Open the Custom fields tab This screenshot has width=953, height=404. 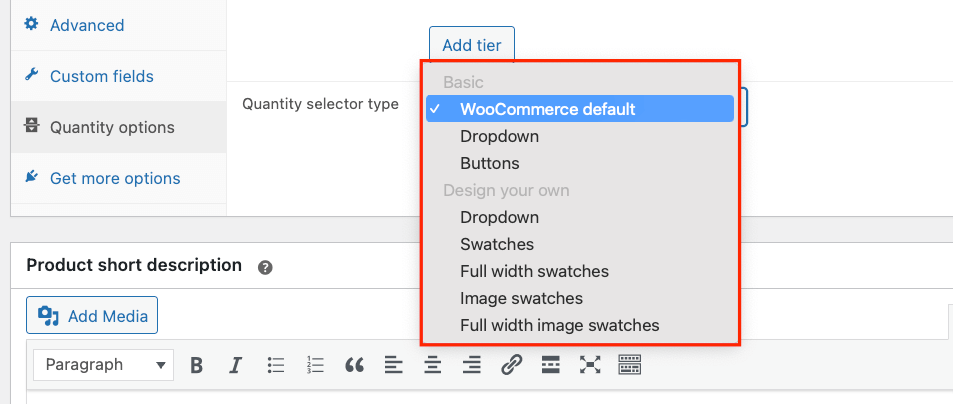(x=119, y=76)
